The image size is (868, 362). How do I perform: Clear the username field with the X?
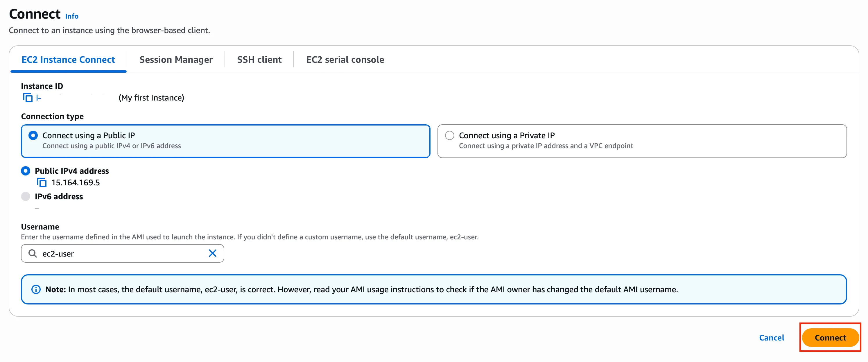pyautogui.click(x=212, y=253)
